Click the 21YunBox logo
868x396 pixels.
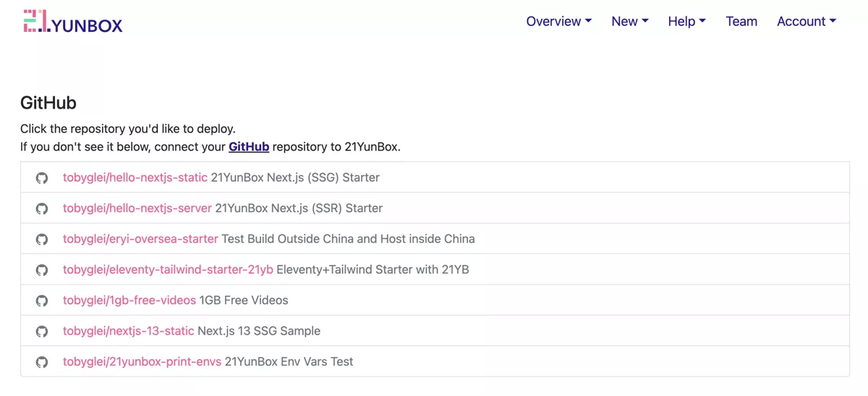pyautogui.click(x=73, y=22)
